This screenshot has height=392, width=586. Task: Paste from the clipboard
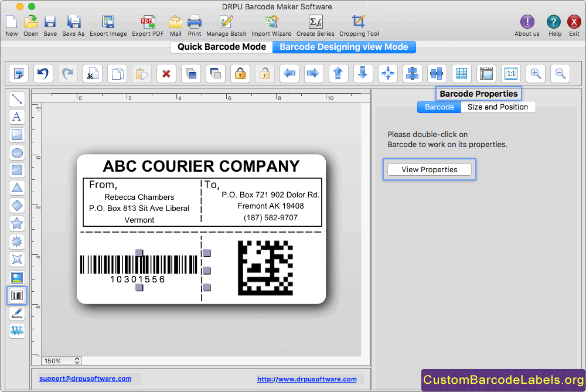click(142, 73)
